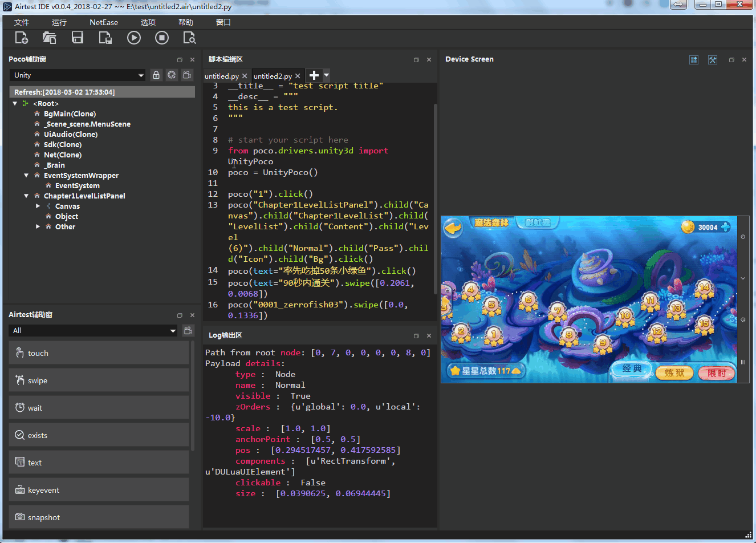Select the _Brain tree node
Image resolution: width=756 pixels, height=543 pixels.
pos(55,165)
